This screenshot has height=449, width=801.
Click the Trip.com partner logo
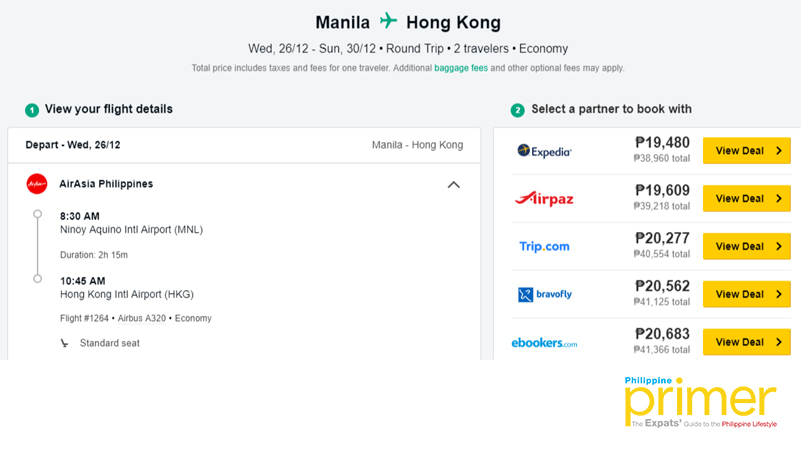[x=544, y=246]
